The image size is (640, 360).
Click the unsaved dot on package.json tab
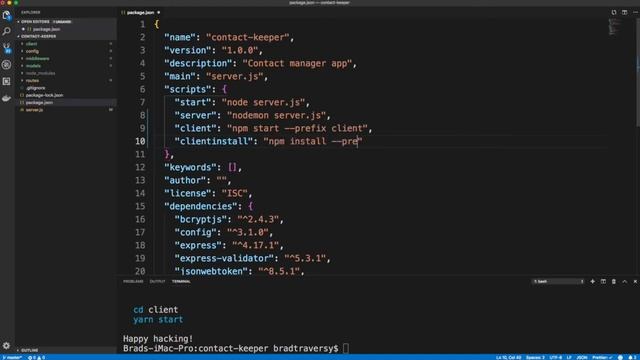click(x=159, y=13)
